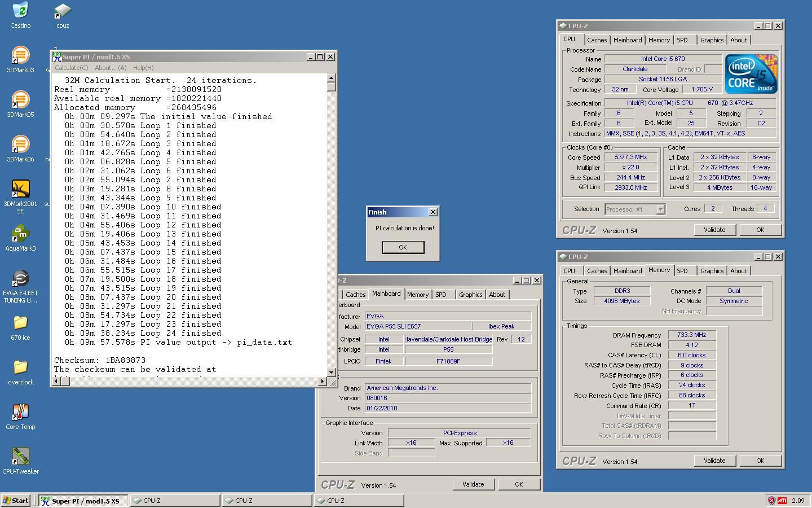Open the About...(A) menu in Super PI
Image resolution: width=812 pixels, height=508 pixels.
(x=111, y=68)
